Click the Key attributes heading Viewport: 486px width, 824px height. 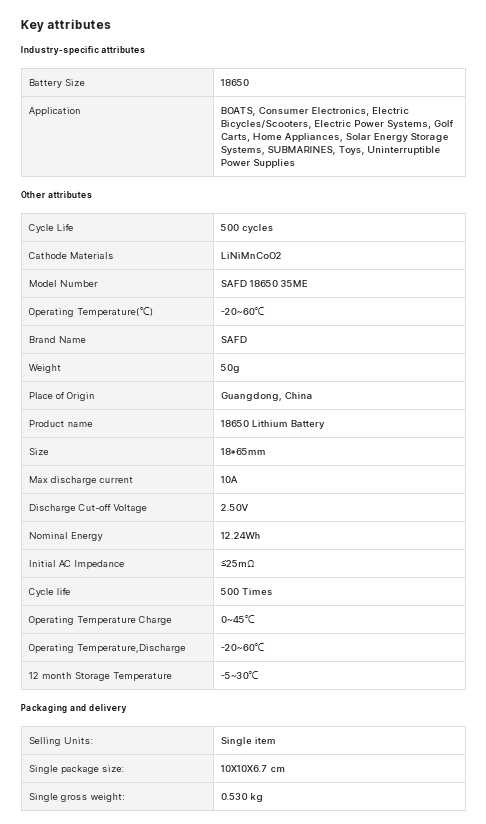pyautogui.click(x=66, y=25)
